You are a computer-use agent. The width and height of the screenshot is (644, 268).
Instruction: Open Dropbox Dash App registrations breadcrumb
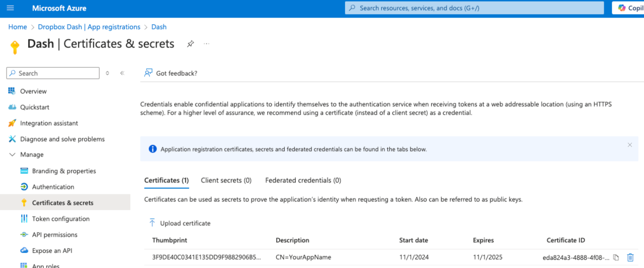point(89,27)
